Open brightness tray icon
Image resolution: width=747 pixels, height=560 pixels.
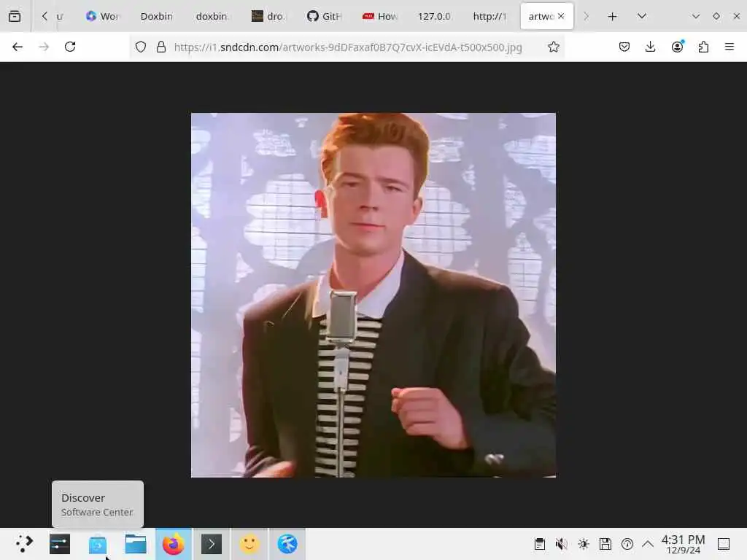(583, 544)
